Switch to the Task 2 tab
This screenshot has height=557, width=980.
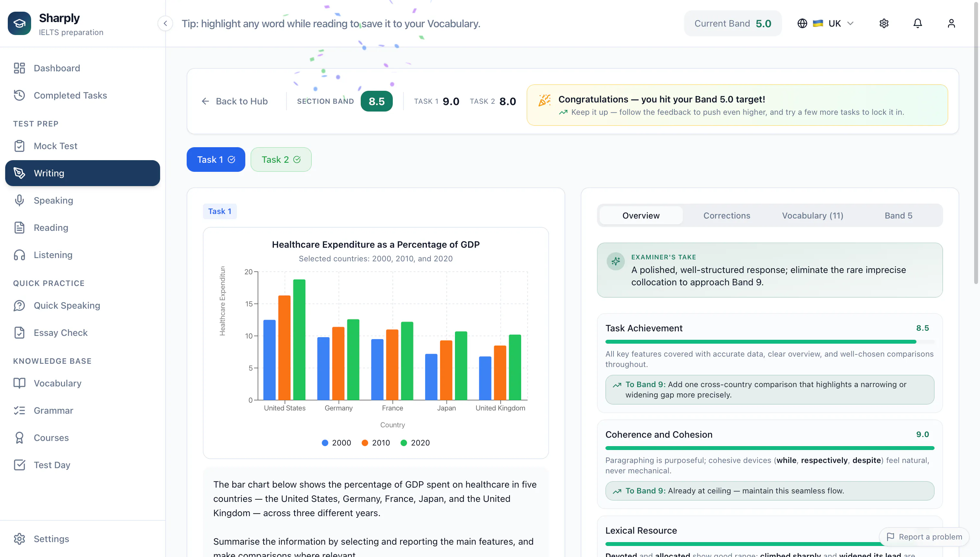281,160
